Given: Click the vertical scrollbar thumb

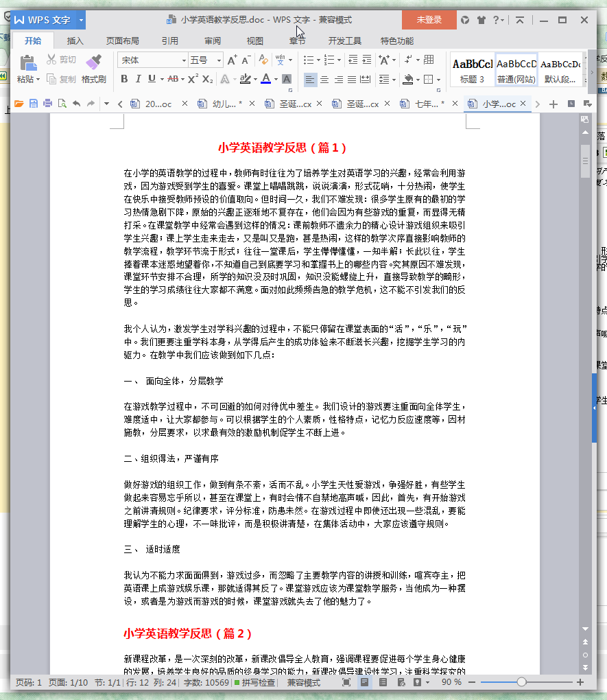Looking at the screenshot, I should [x=585, y=161].
